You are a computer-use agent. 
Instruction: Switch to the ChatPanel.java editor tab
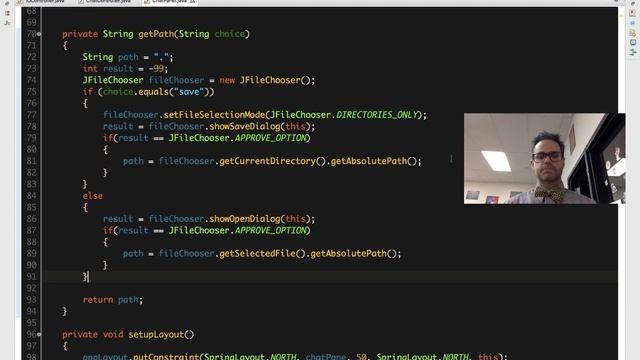[169, 2]
